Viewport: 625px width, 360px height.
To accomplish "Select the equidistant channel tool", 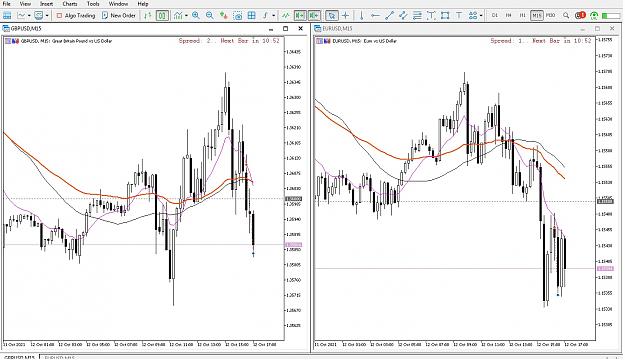I will tap(403, 16).
